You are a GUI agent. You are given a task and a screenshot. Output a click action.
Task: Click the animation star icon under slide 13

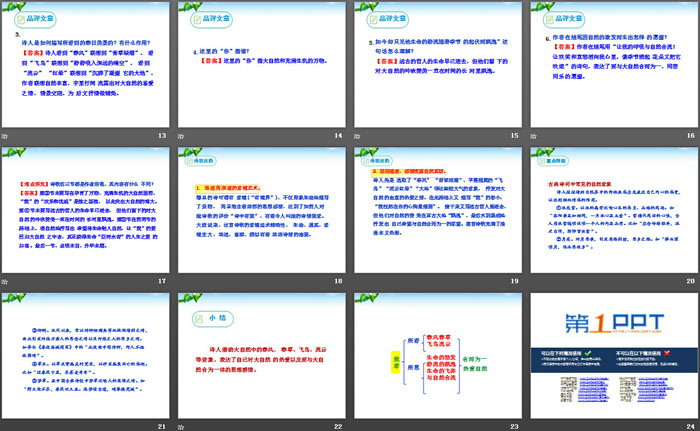coord(4,136)
